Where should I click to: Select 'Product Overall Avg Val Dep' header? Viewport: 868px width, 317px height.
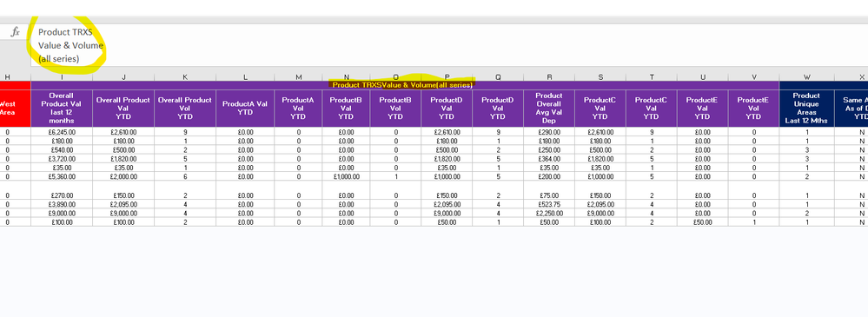pyautogui.click(x=549, y=108)
